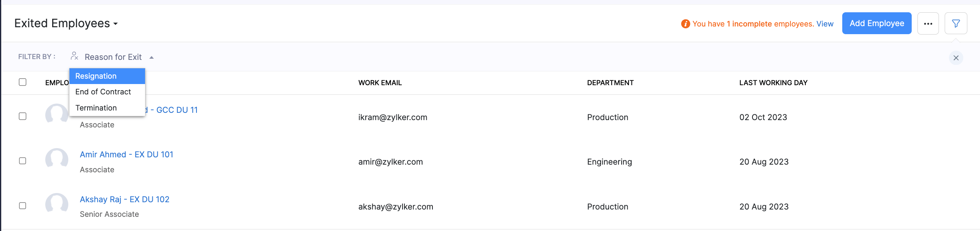Check the box for Akshay Raj
This screenshot has width=980, height=231.
[x=23, y=206]
